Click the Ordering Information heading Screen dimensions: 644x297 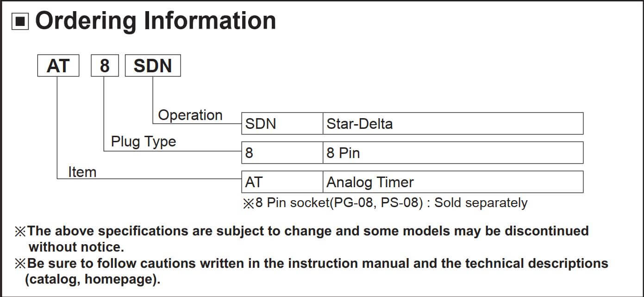tap(156, 21)
